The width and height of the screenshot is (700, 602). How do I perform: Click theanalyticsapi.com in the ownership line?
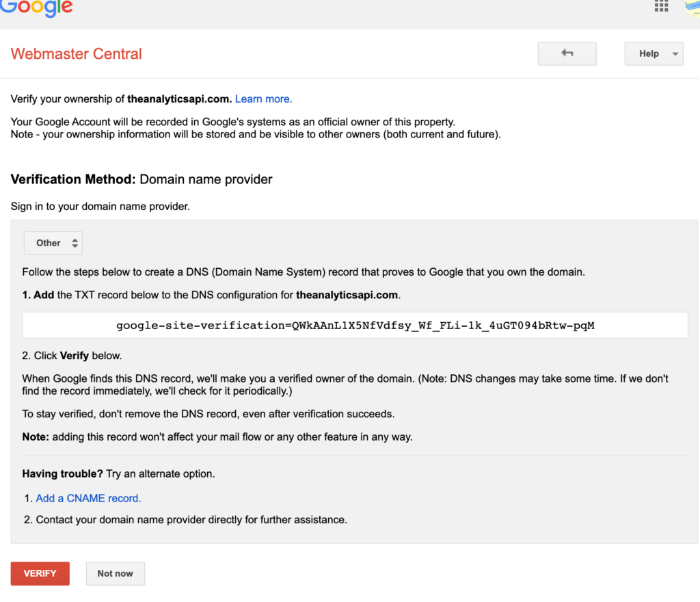[179, 99]
